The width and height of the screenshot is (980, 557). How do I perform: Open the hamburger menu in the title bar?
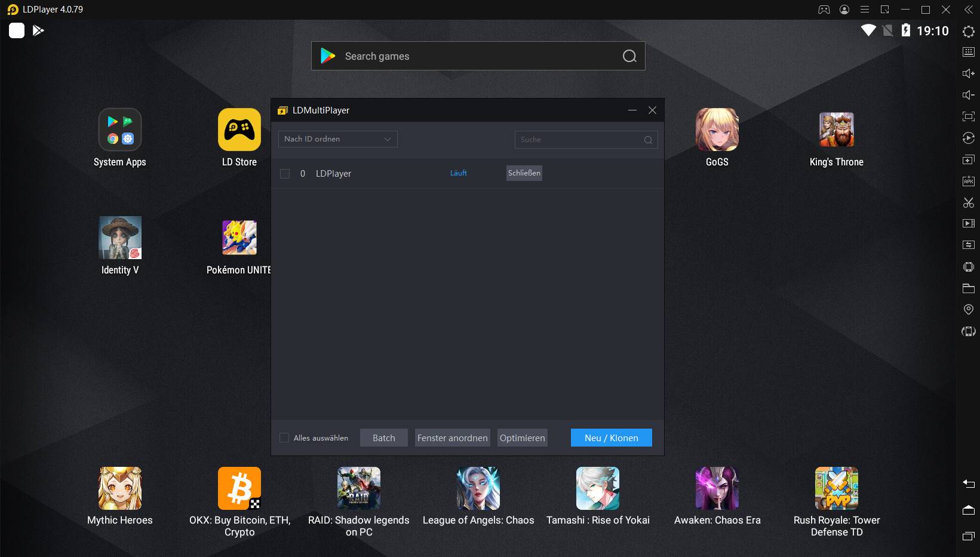point(865,10)
